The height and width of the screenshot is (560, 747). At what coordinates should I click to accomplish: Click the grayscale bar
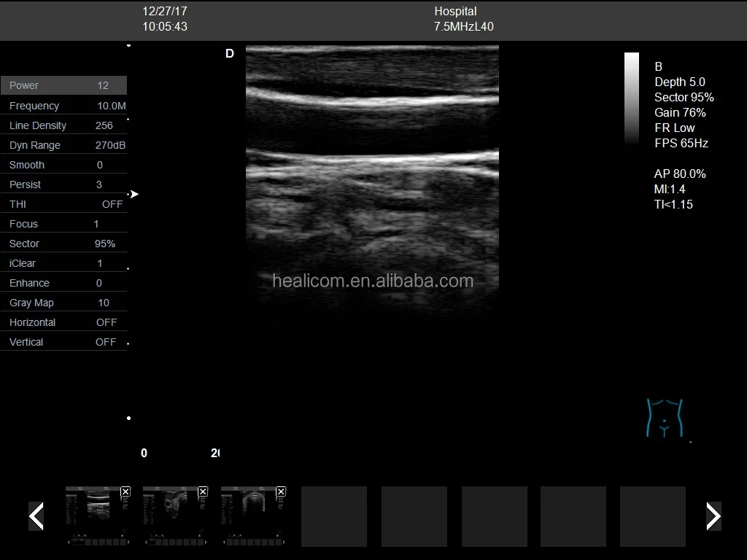click(x=632, y=98)
